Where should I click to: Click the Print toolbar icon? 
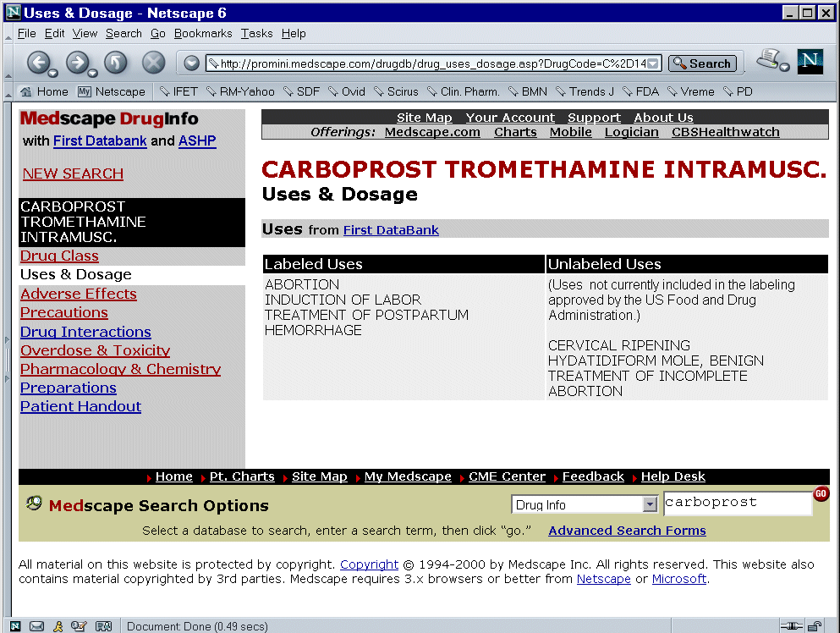pos(769,59)
